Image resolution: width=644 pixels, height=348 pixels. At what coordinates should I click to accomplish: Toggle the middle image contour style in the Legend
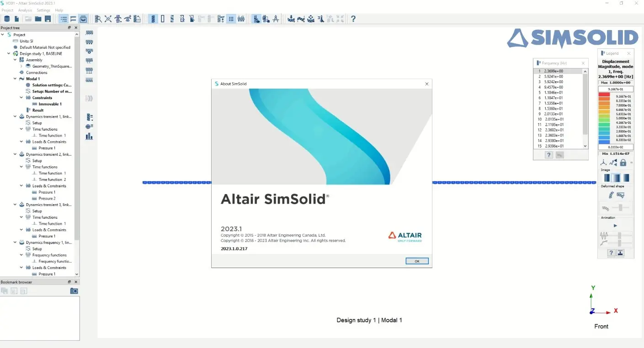[617, 178]
